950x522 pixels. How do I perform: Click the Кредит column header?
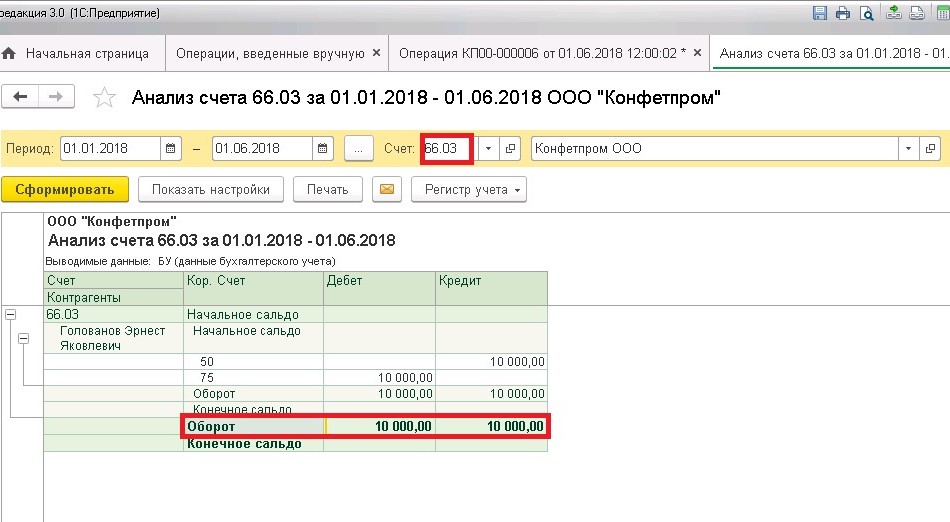pos(491,289)
